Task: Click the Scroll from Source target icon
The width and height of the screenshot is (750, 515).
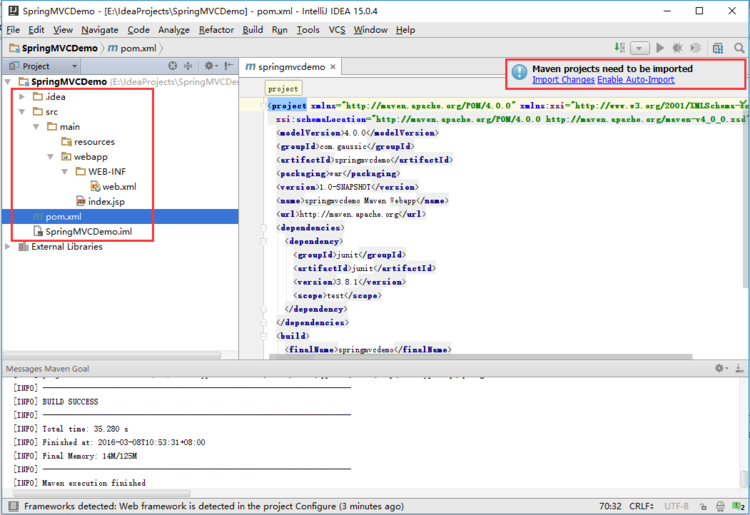Action: coord(173,66)
